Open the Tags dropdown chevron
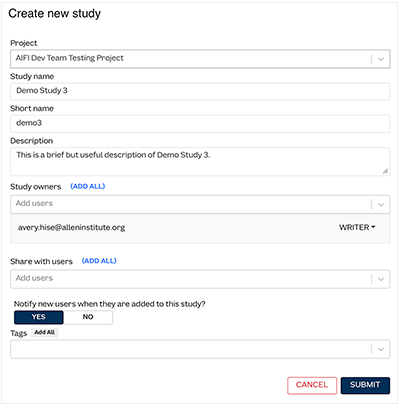The width and height of the screenshot is (400, 405). coord(381,349)
